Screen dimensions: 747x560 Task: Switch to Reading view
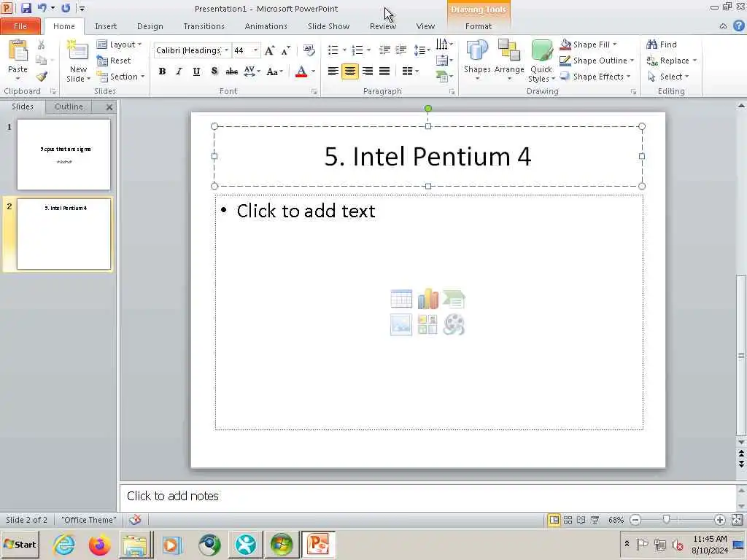point(581,520)
